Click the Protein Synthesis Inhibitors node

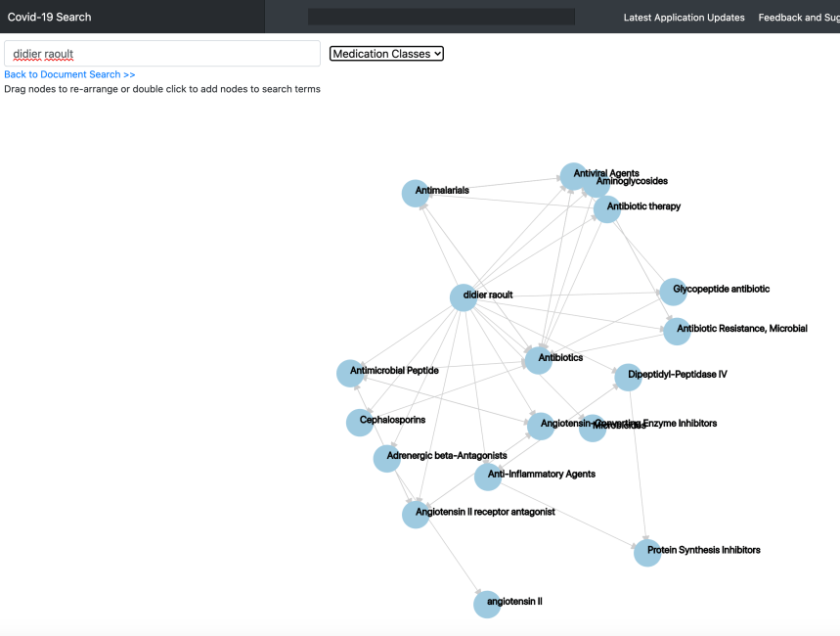point(646,552)
